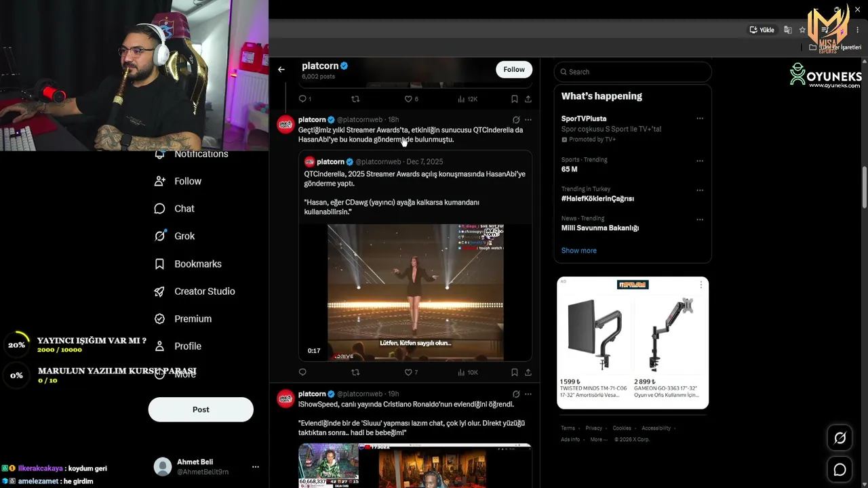Open platcorn avatar on the 19h post
Viewport: 868px width, 488px height.
285,399
